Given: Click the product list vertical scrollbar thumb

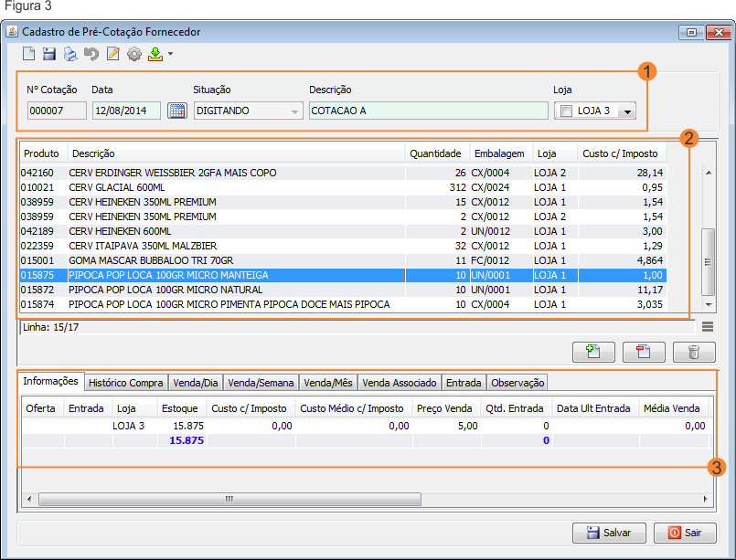Looking at the screenshot, I should click(709, 261).
